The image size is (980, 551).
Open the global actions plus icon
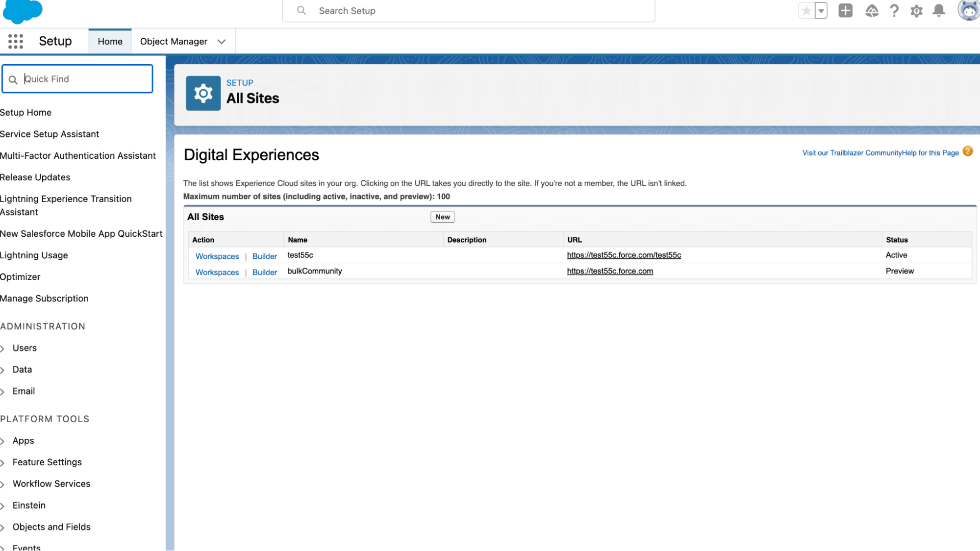click(x=845, y=11)
